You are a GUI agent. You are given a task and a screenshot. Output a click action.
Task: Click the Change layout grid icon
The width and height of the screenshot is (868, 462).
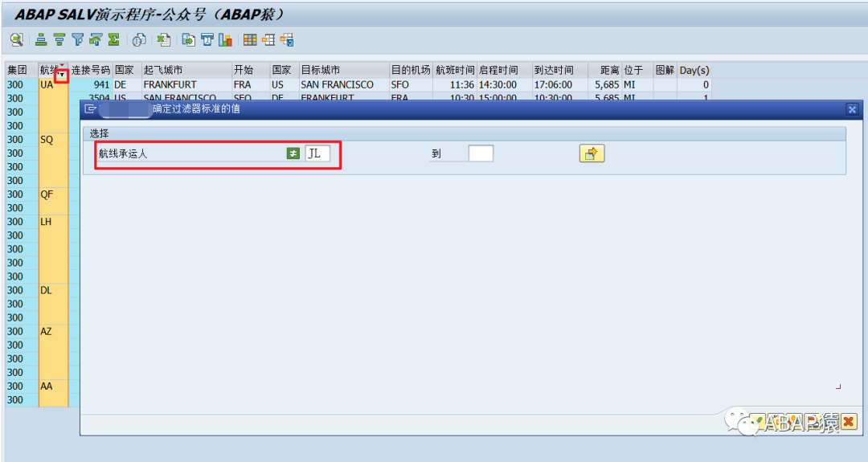[x=250, y=40]
